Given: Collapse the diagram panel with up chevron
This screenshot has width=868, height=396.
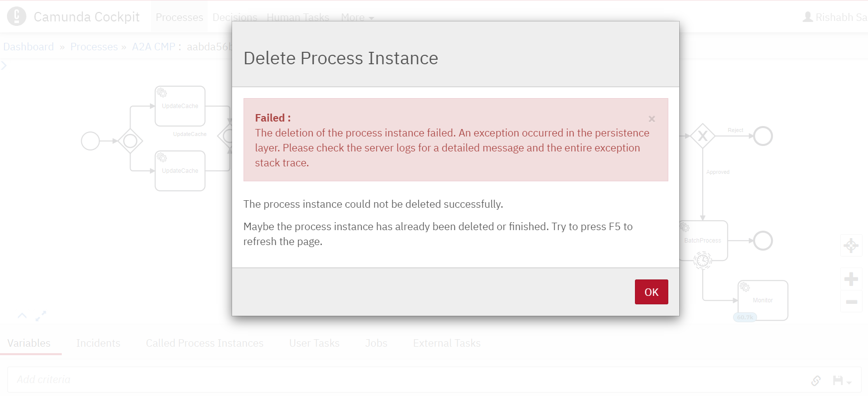Looking at the screenshot, I should pos(22,315).
